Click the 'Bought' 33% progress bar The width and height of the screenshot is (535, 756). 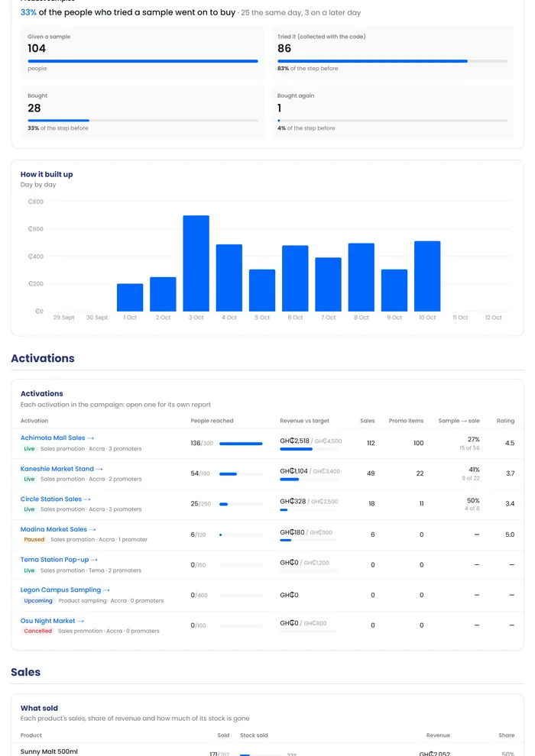point(143,121)
